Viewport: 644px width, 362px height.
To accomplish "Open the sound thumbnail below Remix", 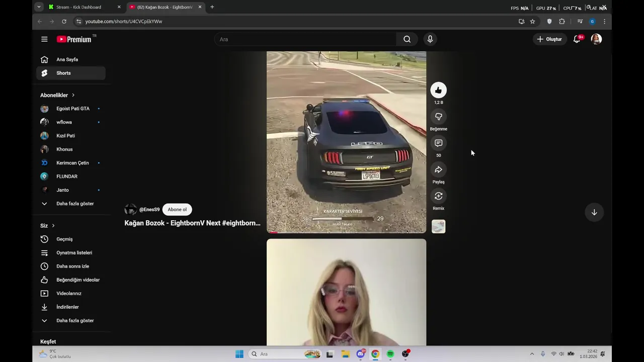I will (x=438, y=227).
